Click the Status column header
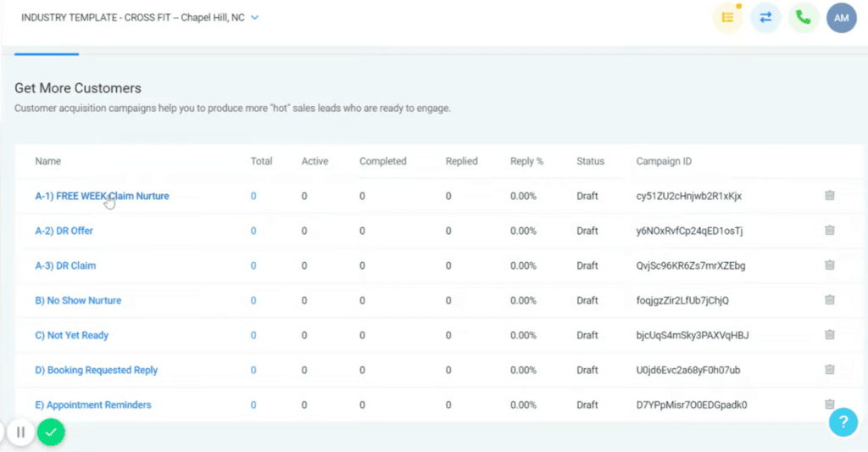 [x=591, y=161]
